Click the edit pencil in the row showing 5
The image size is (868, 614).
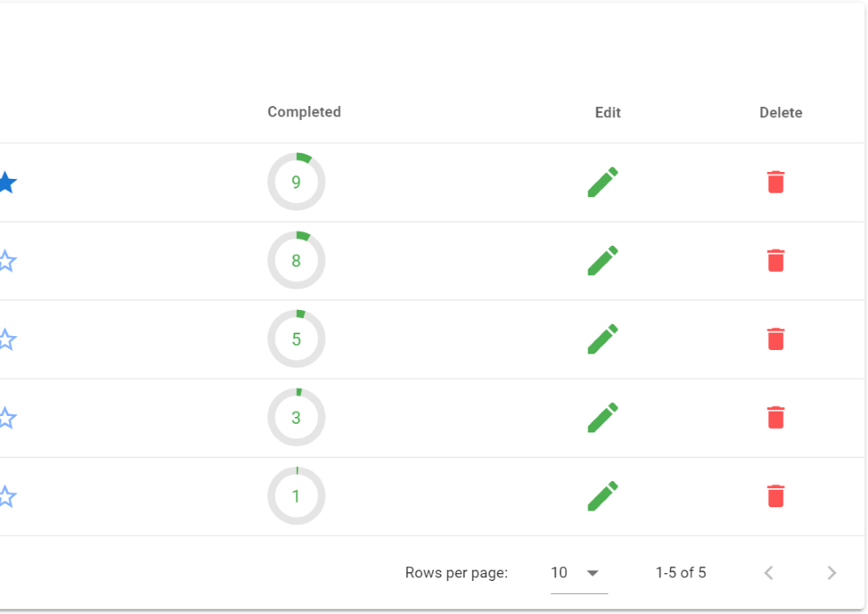coord(602,340)
